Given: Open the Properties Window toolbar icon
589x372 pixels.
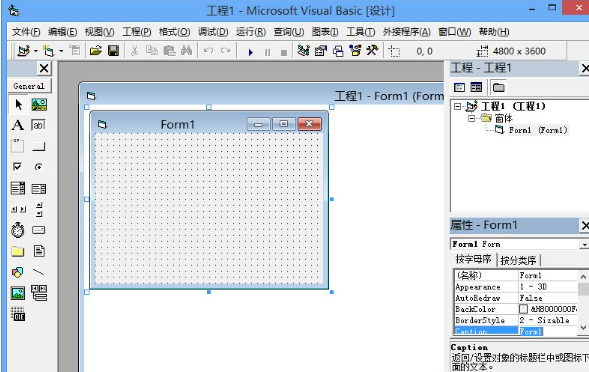Looking at the screenshot, I should [321, 51].
